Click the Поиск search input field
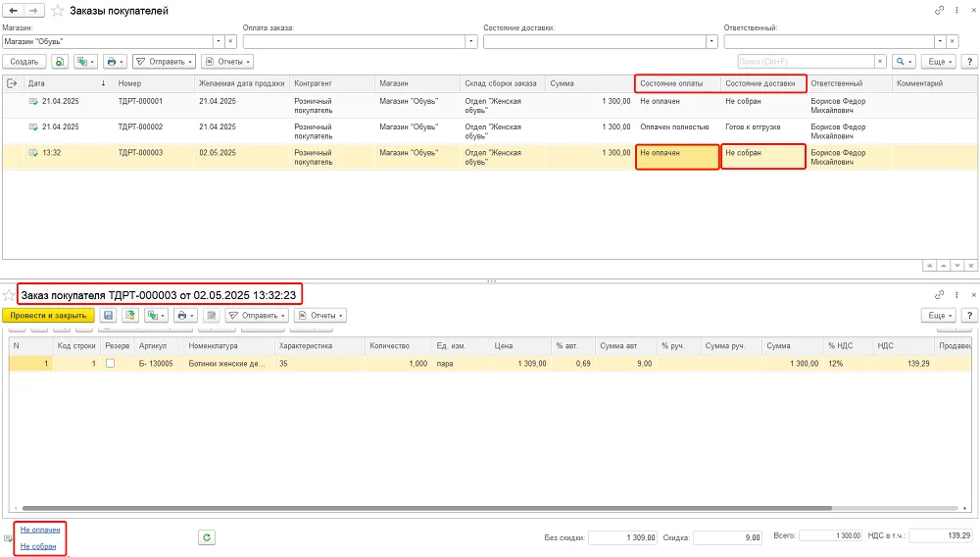 806,61
